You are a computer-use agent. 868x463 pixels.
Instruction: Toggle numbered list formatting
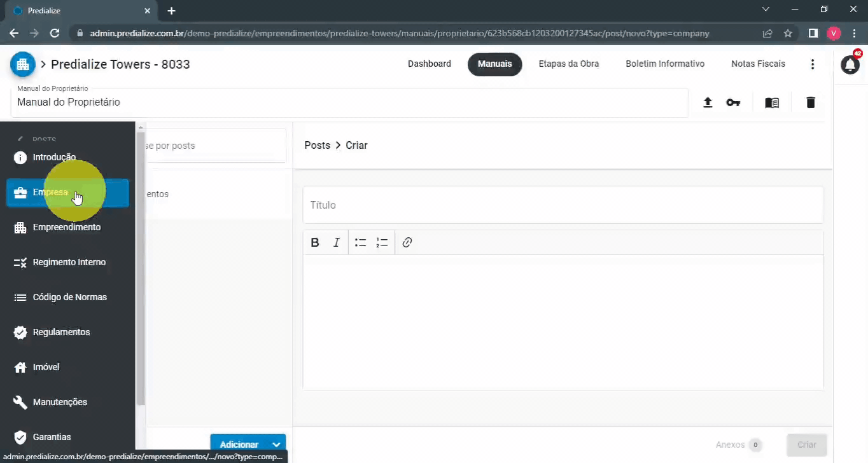click(x=382, y=242)
